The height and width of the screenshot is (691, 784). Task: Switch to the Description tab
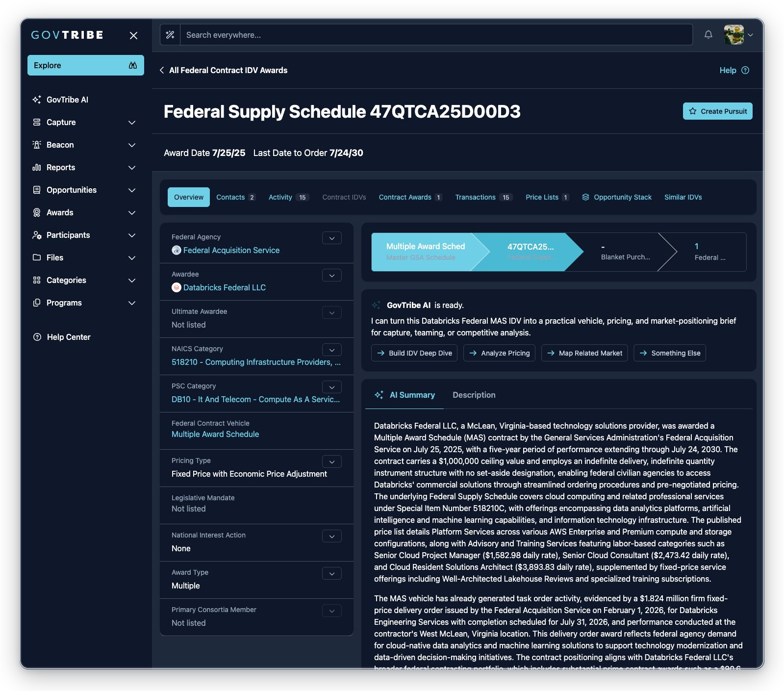(474, 395)
